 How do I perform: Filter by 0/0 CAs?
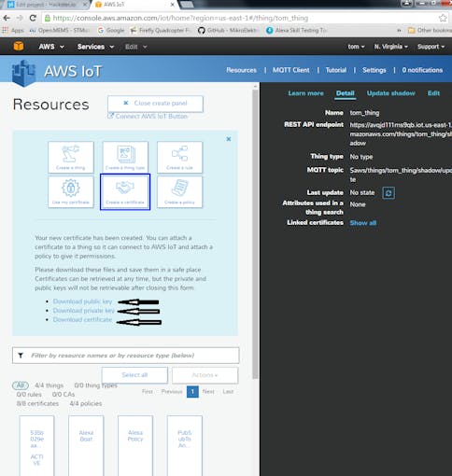coord(64,394)
